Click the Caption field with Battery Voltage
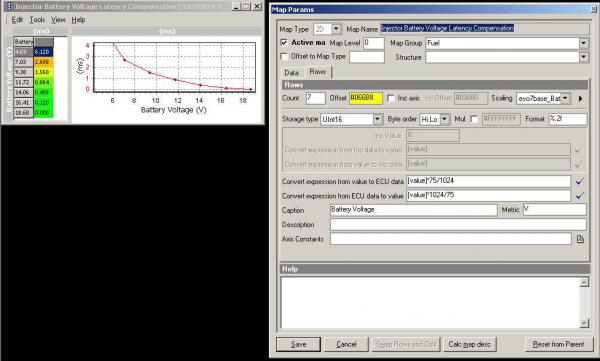This screenshot has height=361, width=600. tap(414, 210)
